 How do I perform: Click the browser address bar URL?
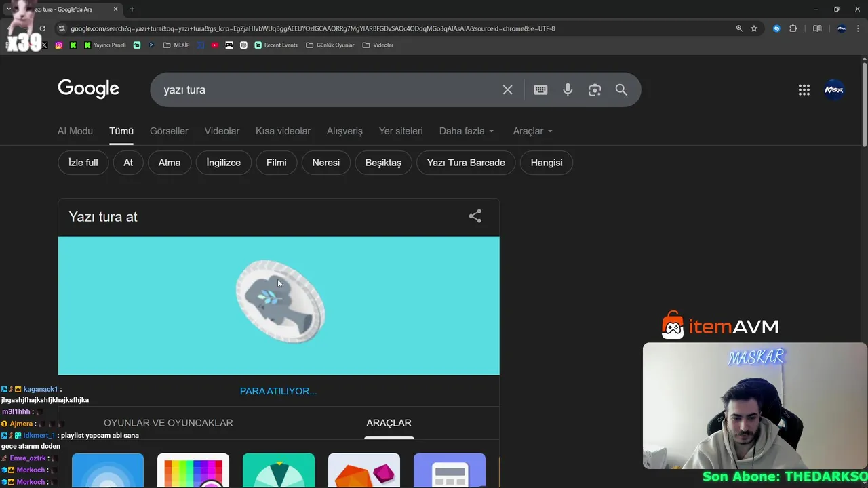pyautogui.click(x=313, y=28)
